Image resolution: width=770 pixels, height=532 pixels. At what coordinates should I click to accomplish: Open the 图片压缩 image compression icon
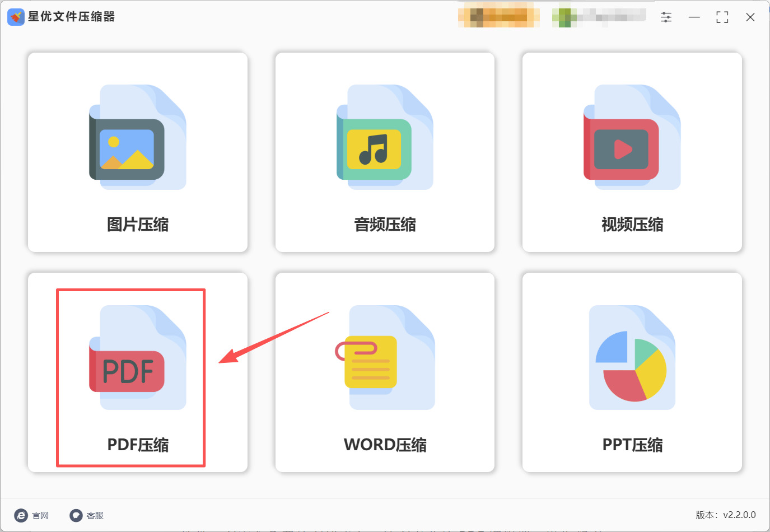[x=138, y=137]
